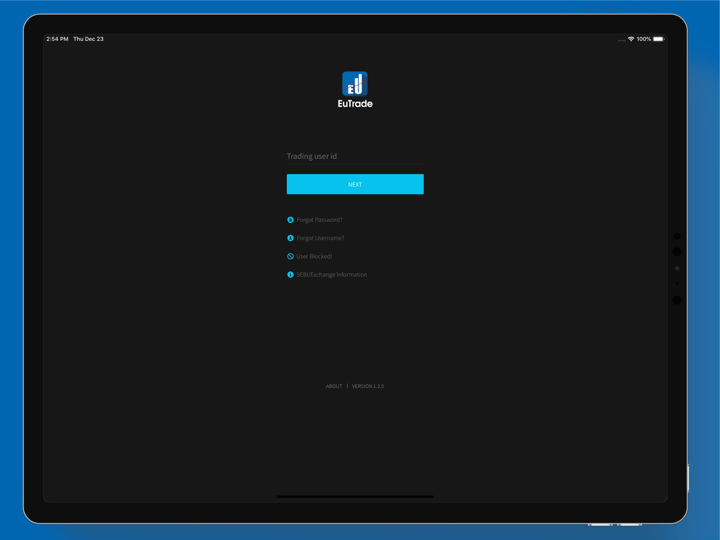Screen dimensions: 720x540
Task: Tap the home indicator bar at bottom
Action: click(x=355, y=496)
